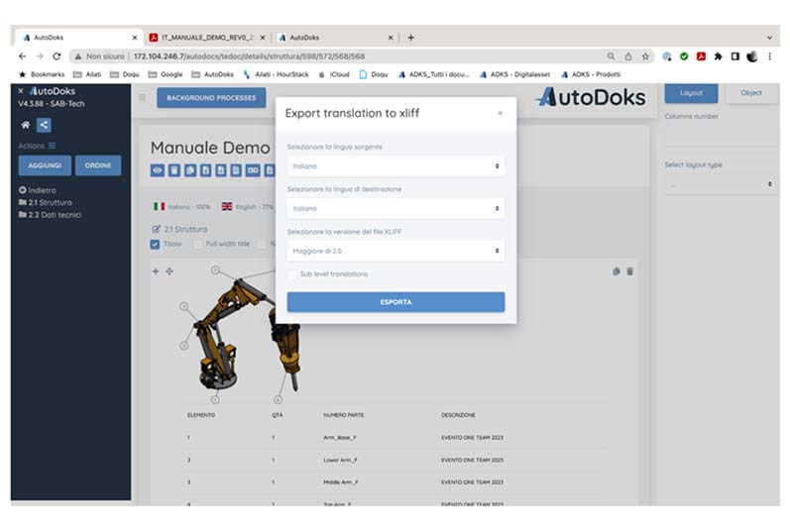The height and width of the screenshot is (532, 790).
Task: Click the Lower Arm_F part number cell
Action: [x=340, y=460]
